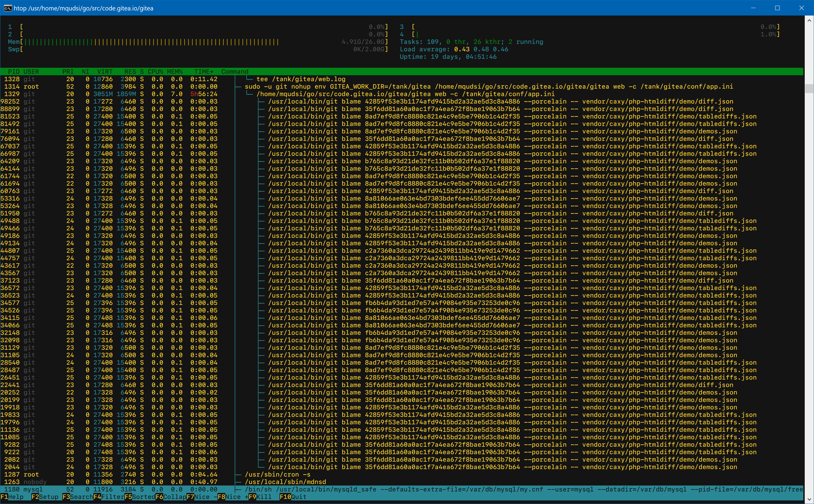Activate F4 Filter in the footer bar

click(x=109, y=497)
